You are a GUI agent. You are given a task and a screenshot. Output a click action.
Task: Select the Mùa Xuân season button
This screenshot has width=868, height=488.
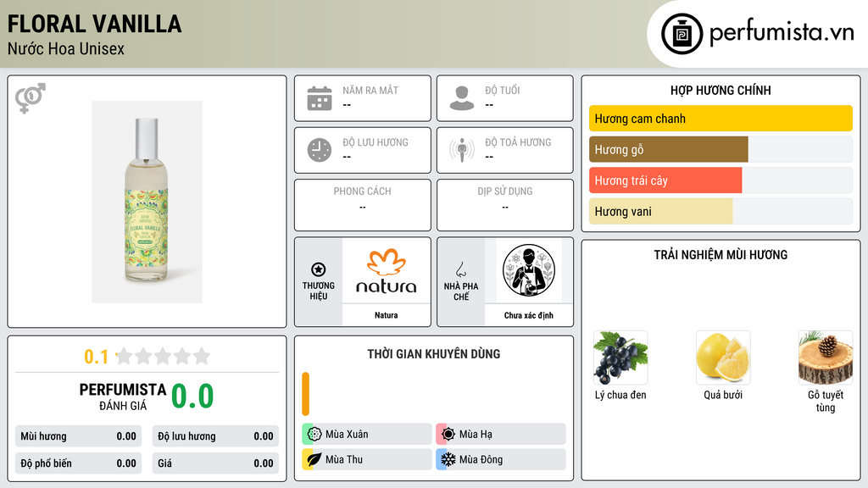tap(367, 435)
